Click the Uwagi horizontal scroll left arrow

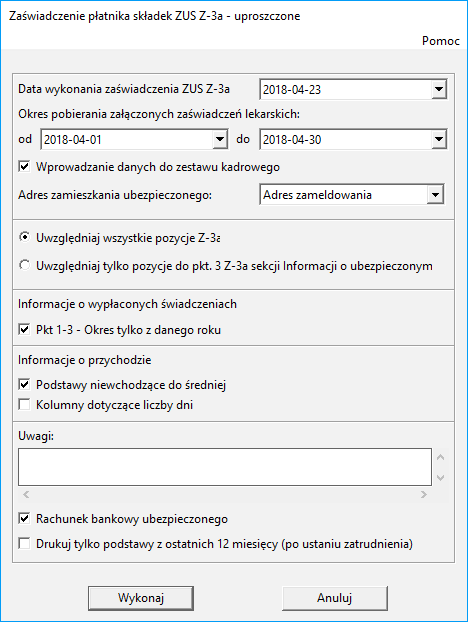tap(26, 494)
